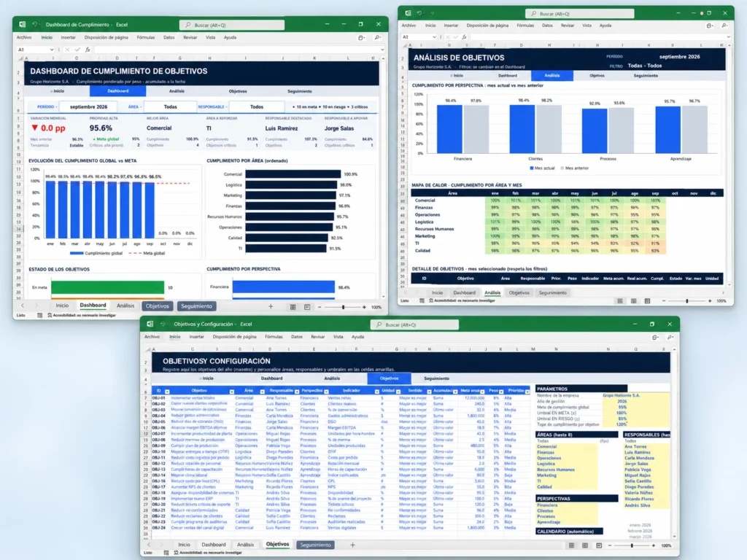The width and height of the screenshot is (747, 560).
Task: Click zoom in plus in the Dashboard status bar
Action: click(x=365, y=307)
